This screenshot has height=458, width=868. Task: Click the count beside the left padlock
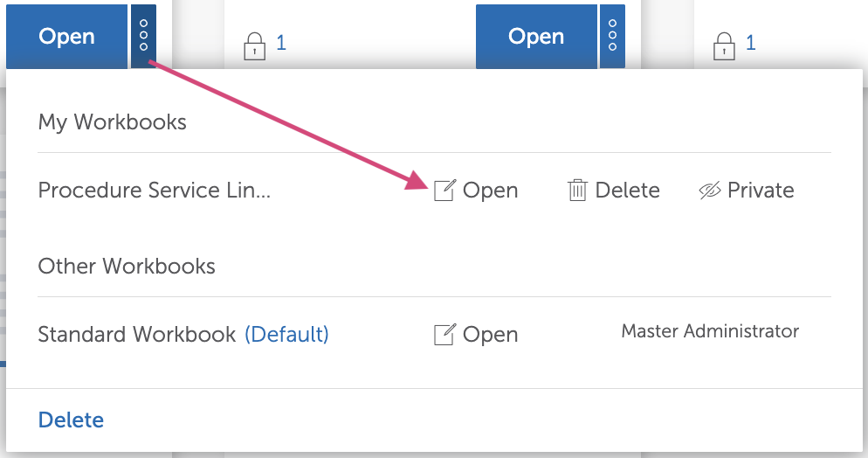point(281,42)
